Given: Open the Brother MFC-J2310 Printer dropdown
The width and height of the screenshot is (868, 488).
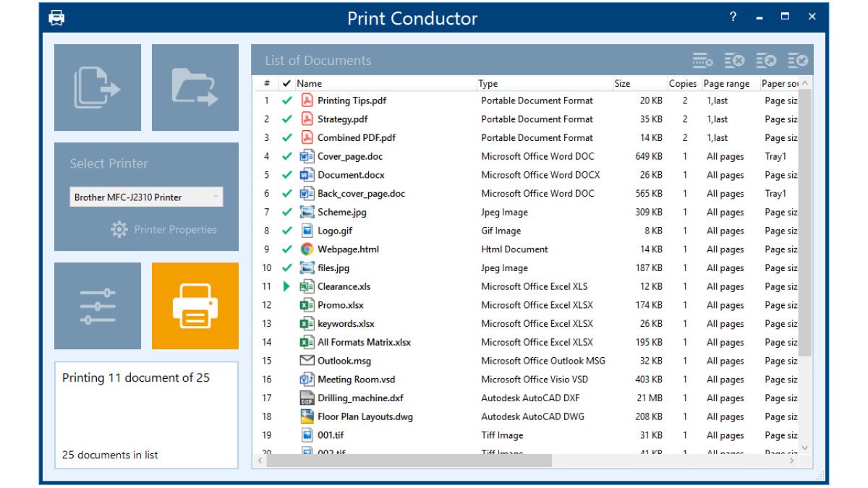Looking at the screenshot, I should pos(146,197).
